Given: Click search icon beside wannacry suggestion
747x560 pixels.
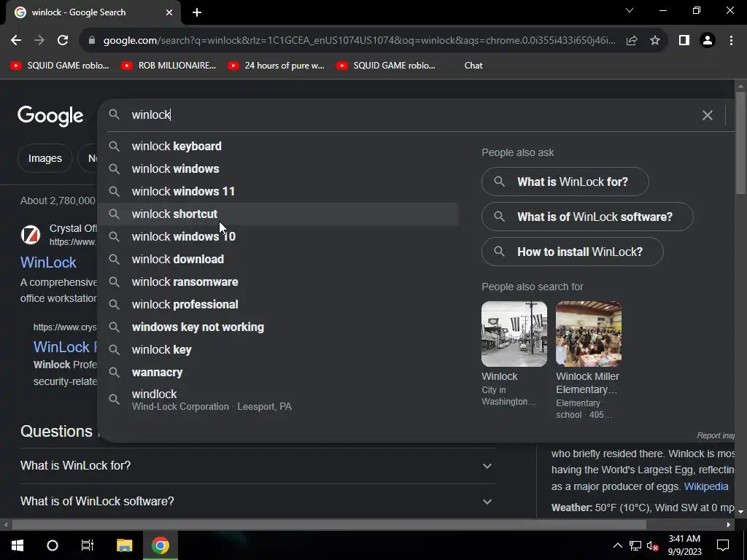Looking at the screenshot, I should [x=114, y=373].
